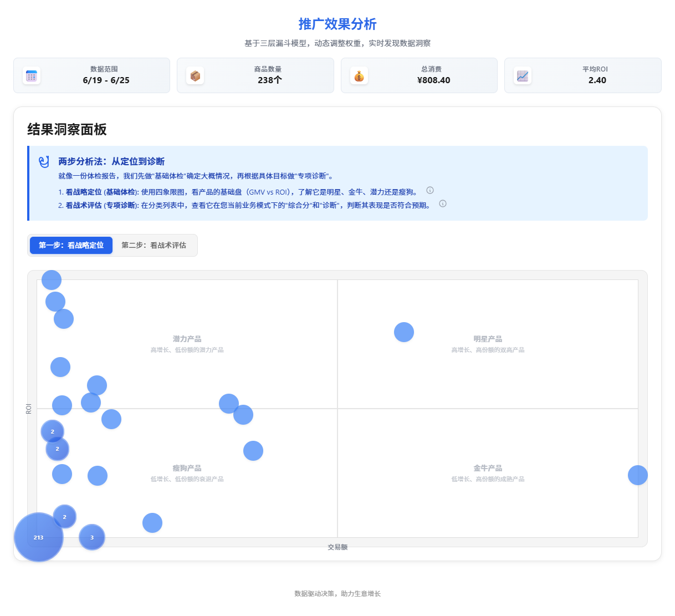Click the stethoscope icon beside 两步分析法
Viewport: 675px width, 616px height.
[x=44, y=162]
